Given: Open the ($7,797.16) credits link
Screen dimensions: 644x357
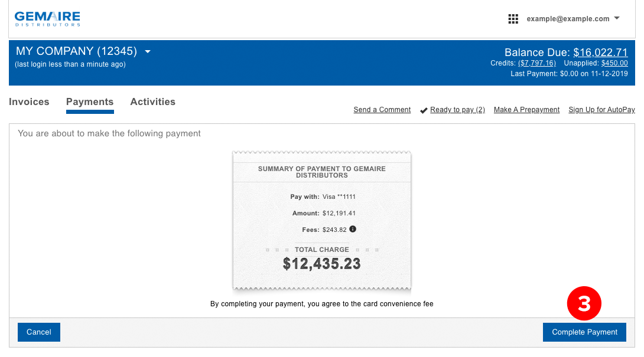Looking at the screenshot, I should pos(537,63).
